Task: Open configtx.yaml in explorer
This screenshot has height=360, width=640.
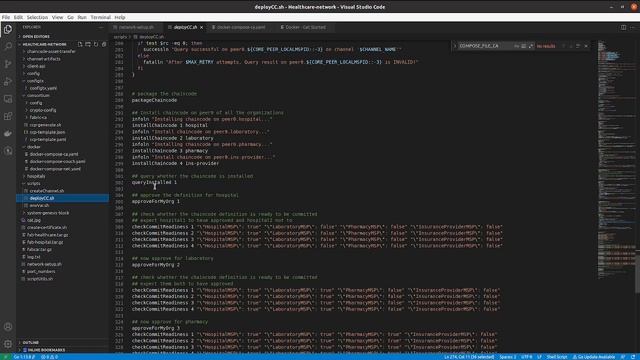Action: (43, 88)
